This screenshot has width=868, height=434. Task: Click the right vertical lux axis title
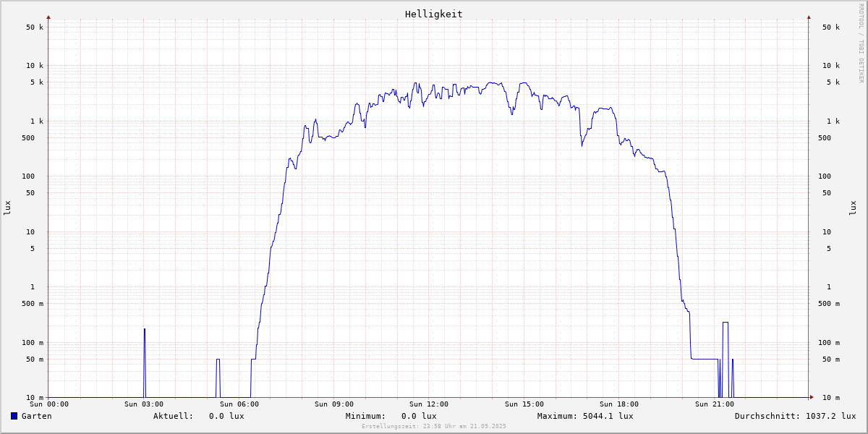coord(853,208)
